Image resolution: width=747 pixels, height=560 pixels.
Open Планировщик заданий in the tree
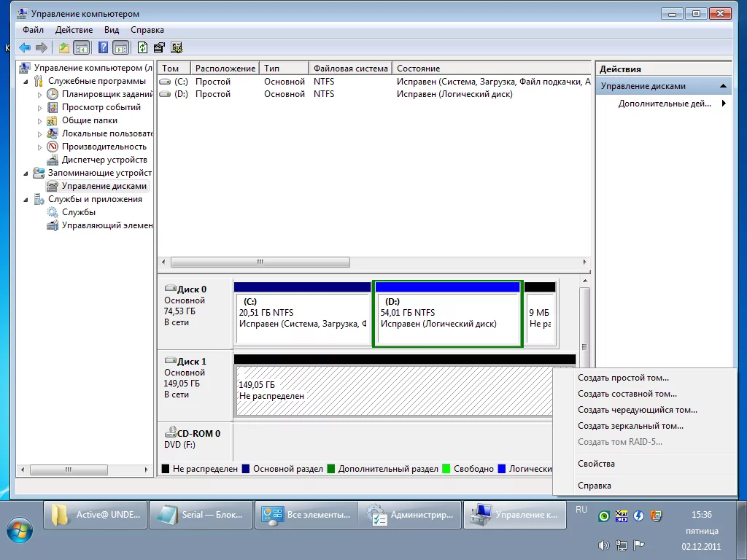tap(107, 94)
